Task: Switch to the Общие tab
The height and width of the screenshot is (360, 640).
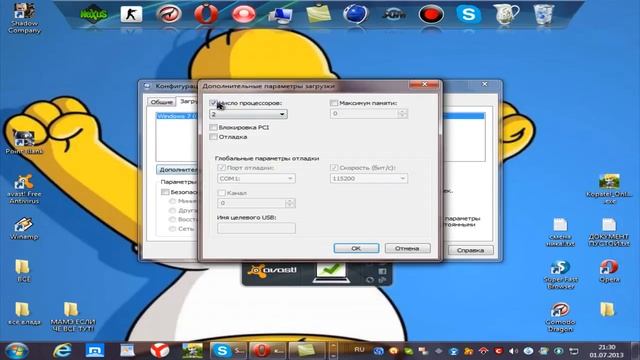Action: click(x=161, y=102)
